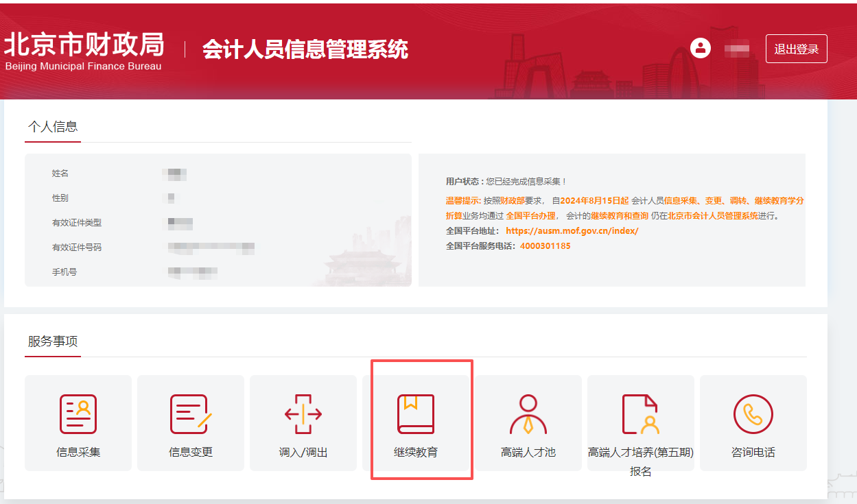Click the 服务事项 section heading
Screen dimensions: 857x504
[53, 341]
